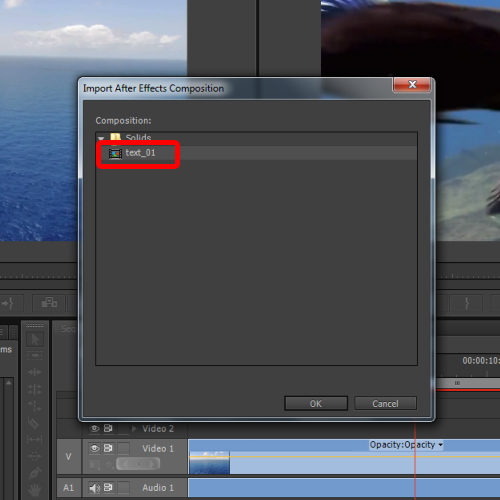The image size is (500, 500).
Task: Select the Selection arrow tool
Action: pos(35,340)
